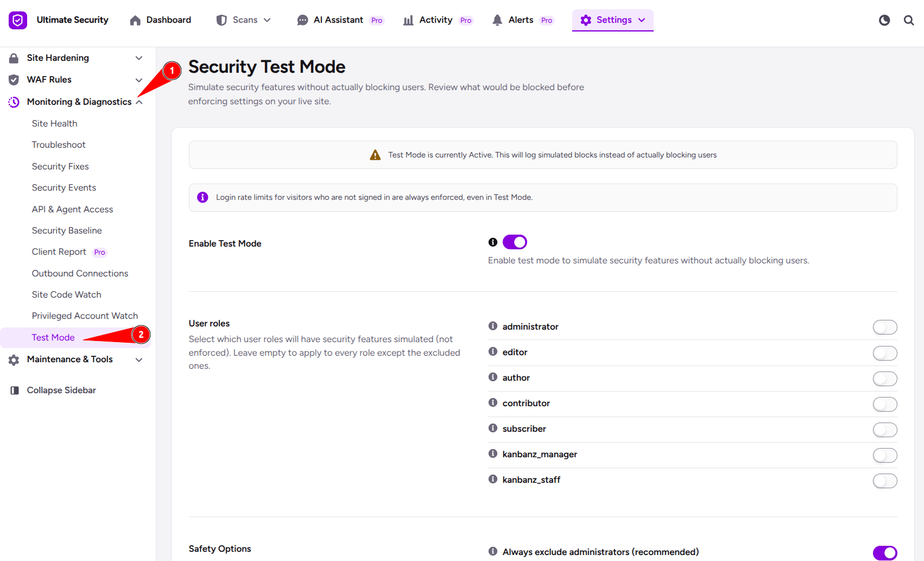Click info icon next to kanbanz_staff role
The width and height of the screenshot is (924, 561).
coord(493,479)
